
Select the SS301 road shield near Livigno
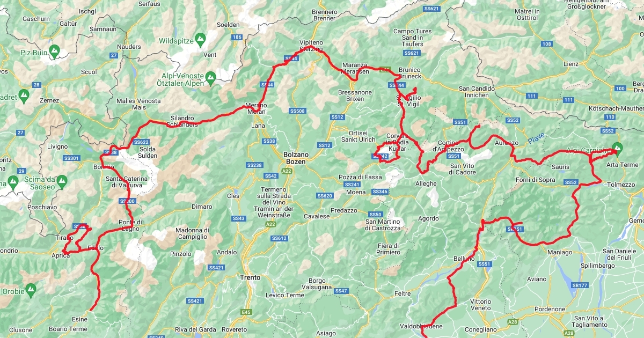coord(71,158)
